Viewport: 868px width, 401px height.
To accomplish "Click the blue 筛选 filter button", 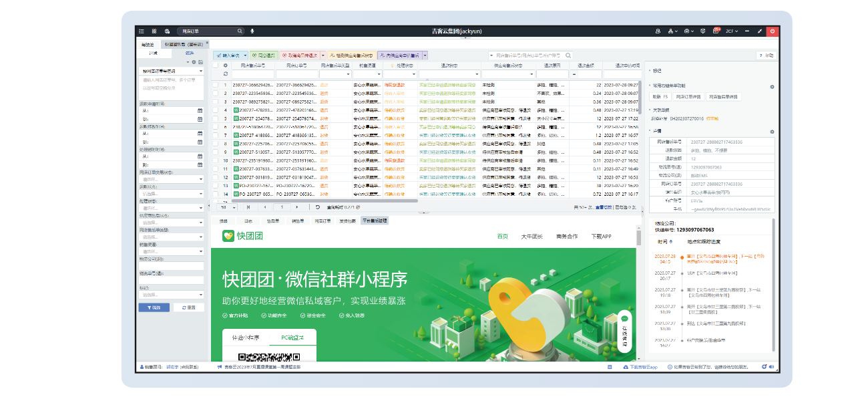I will tap(154, 307).
